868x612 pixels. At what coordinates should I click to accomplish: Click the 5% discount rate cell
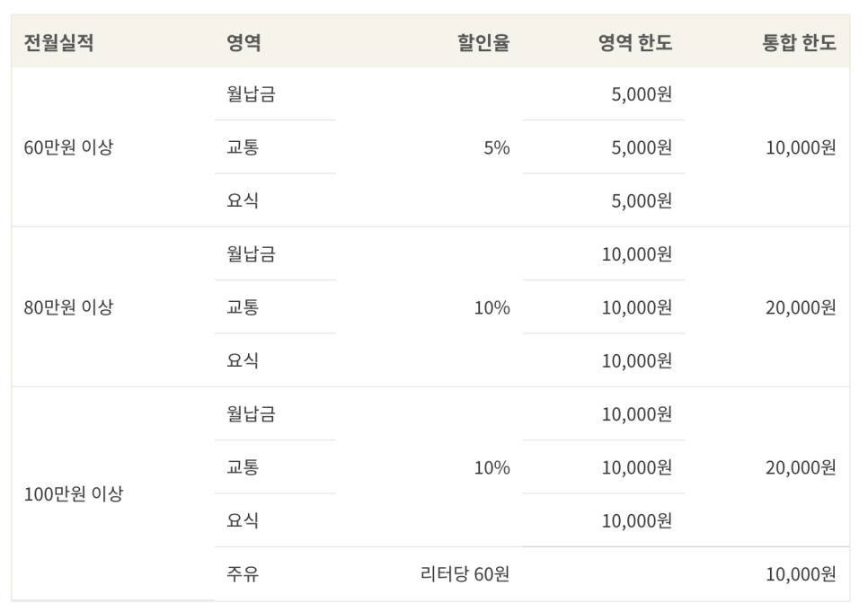click(x=496, y=147)
